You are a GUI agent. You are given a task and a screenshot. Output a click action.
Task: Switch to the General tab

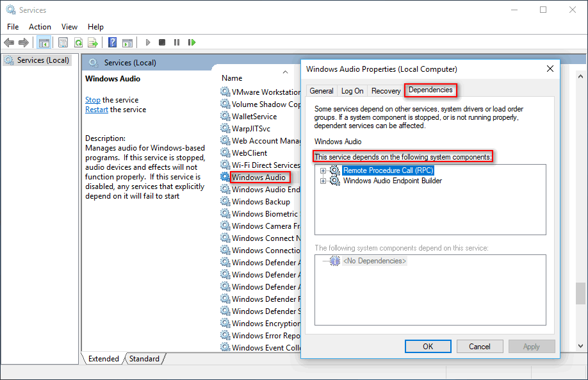pos(321,91)
